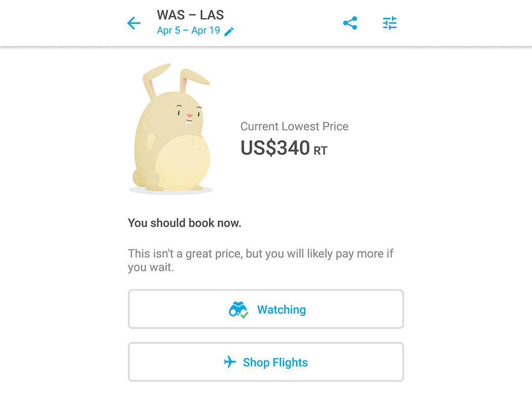Click the US$340 price
532x399 pixels.
[x=275, y=149]
